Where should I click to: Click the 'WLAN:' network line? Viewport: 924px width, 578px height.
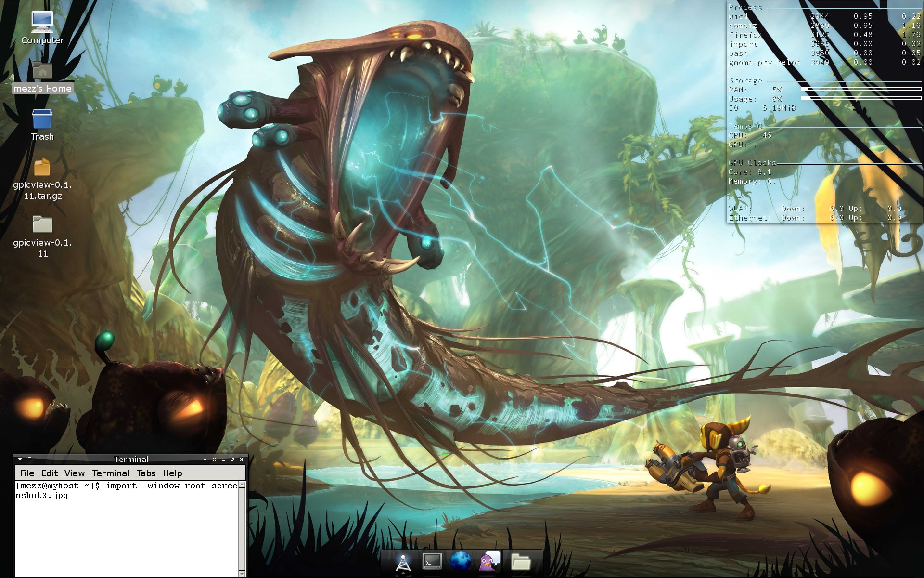pos(815,209)
